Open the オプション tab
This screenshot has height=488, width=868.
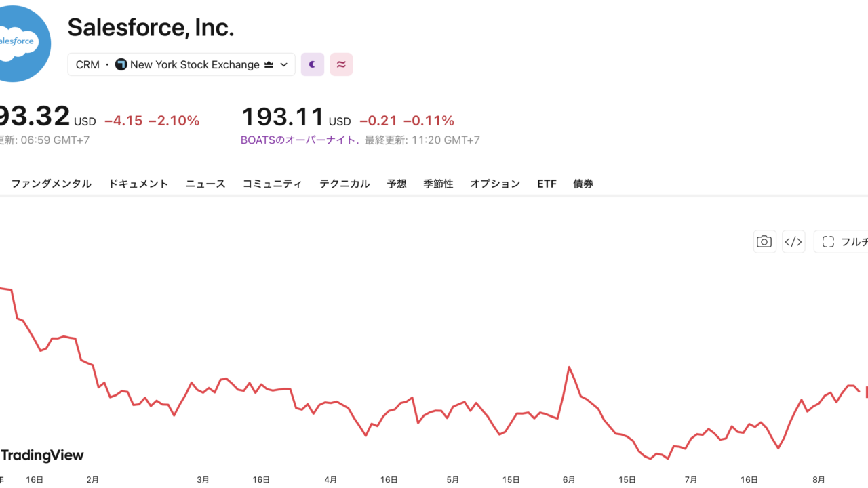(495, 184)
